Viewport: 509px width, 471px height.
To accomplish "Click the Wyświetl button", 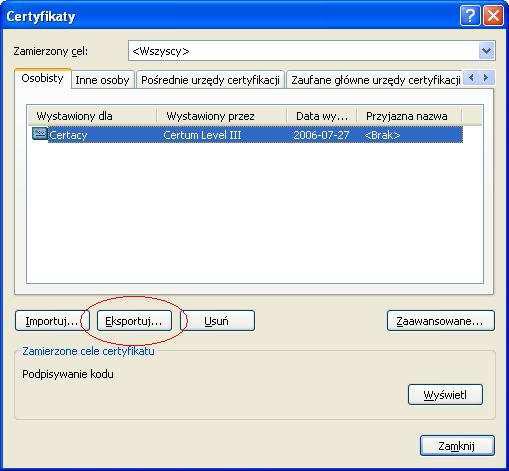I will coord(445,395).
